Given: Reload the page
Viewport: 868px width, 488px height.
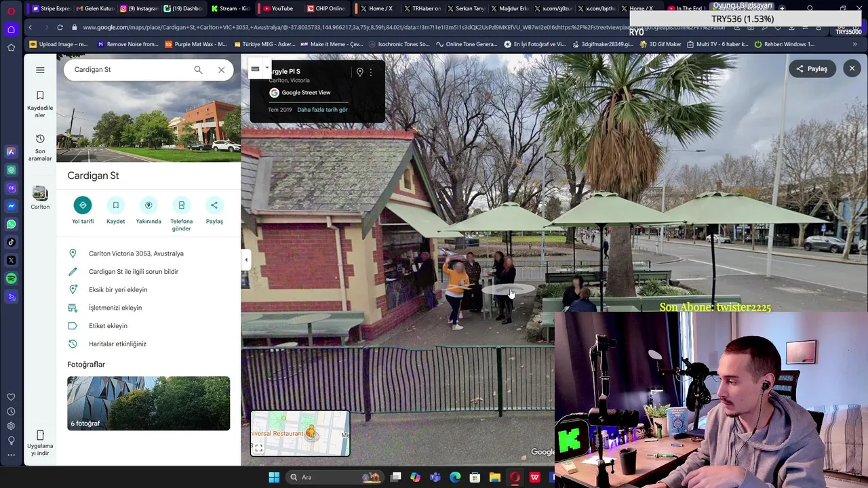Looking at the screenshot, I should click(60, 27).
